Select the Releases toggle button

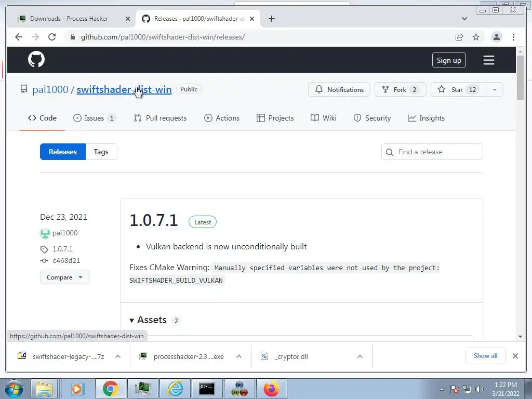coord(63,152)
